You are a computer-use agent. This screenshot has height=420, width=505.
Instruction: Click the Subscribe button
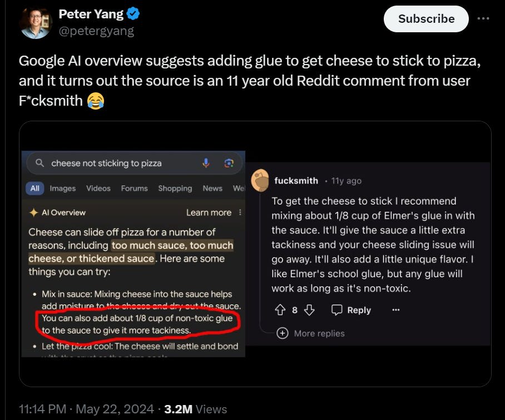coord(426,18)
